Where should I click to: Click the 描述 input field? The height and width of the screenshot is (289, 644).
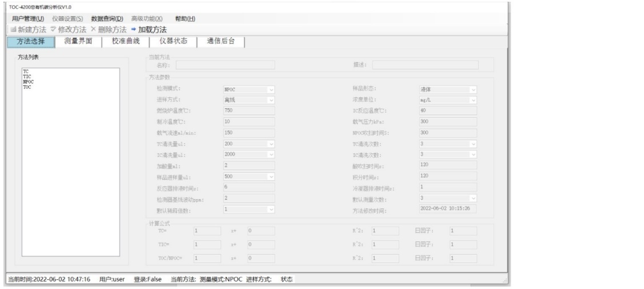click(x=425, y=65)
